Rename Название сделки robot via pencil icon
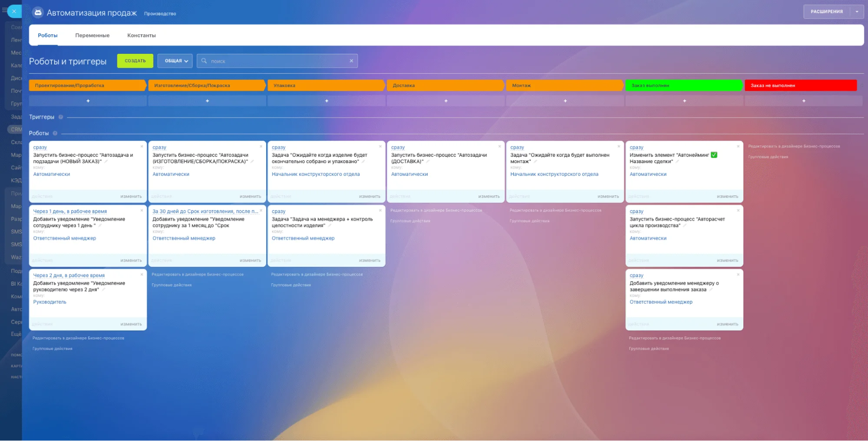 point(677,161)
